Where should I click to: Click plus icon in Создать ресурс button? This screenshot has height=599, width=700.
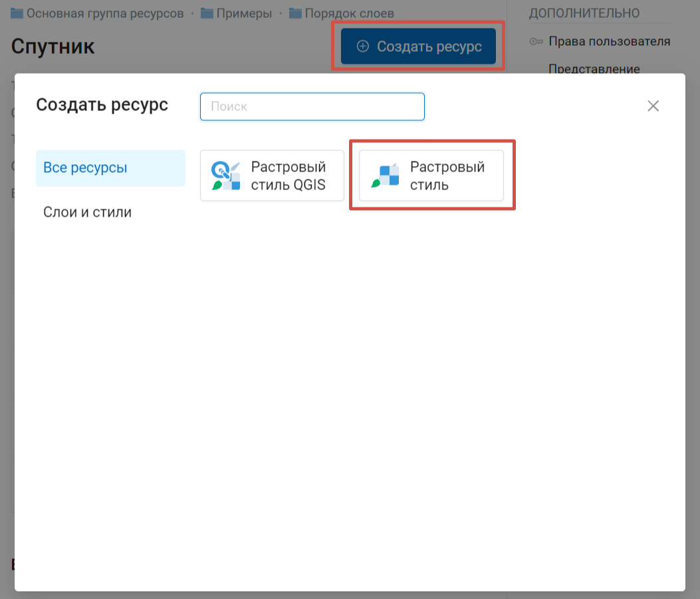[x=363, y=47]
